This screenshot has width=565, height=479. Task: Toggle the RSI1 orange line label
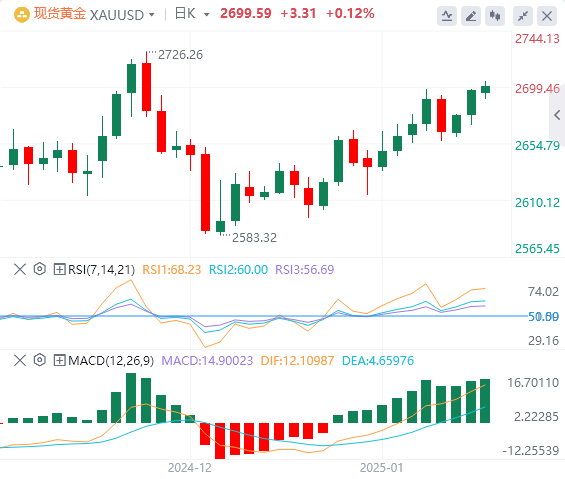[172, 270]
